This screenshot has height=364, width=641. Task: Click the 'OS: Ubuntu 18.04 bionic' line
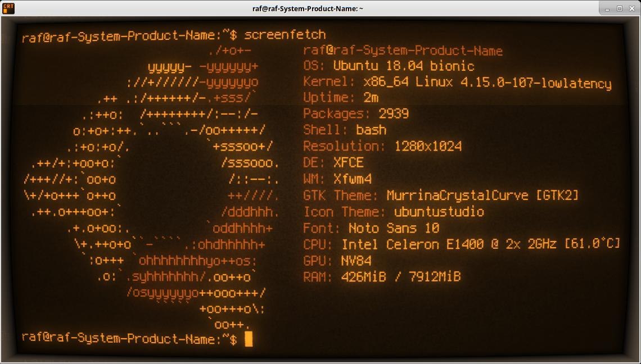pos(389,66)
